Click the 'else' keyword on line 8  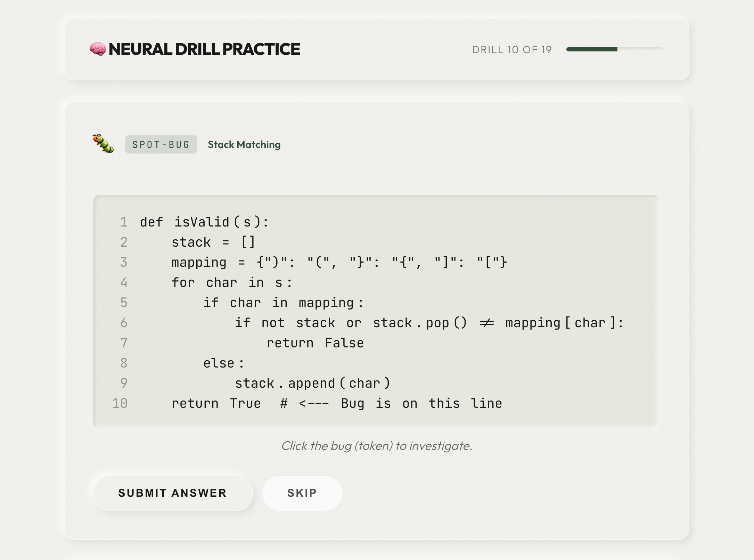(x=219, y=363)
